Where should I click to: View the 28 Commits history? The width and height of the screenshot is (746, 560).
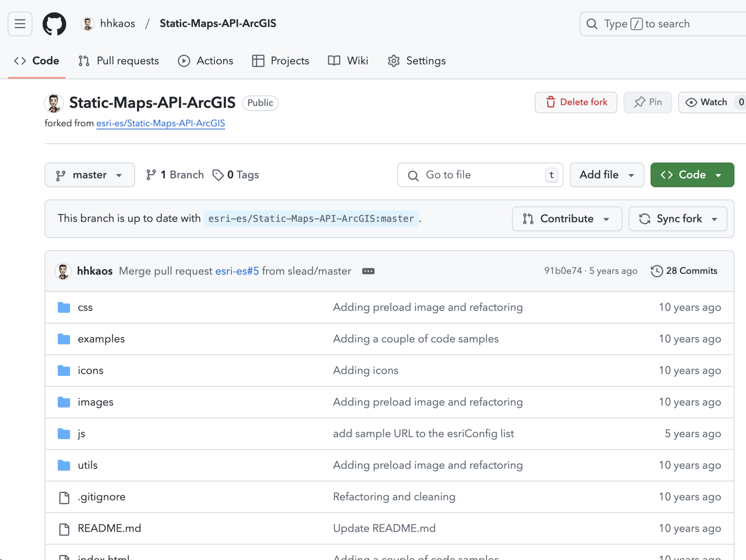[684, 271]
